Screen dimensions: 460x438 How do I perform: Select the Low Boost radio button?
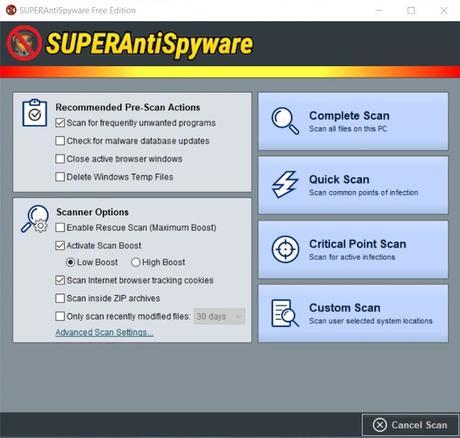pos(70,262)
